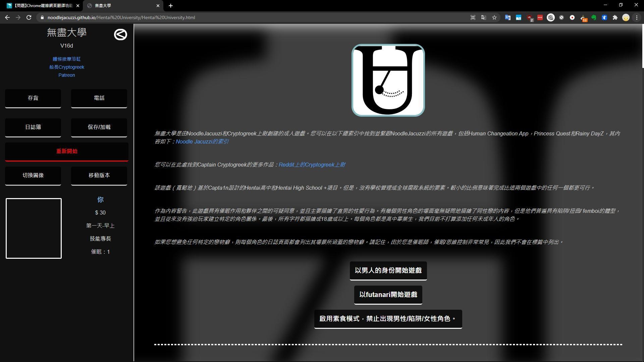Viewport: 644px width, 362px height.
Task: Click the Hentai University U logo image
Action: click(x=388, y=80)
